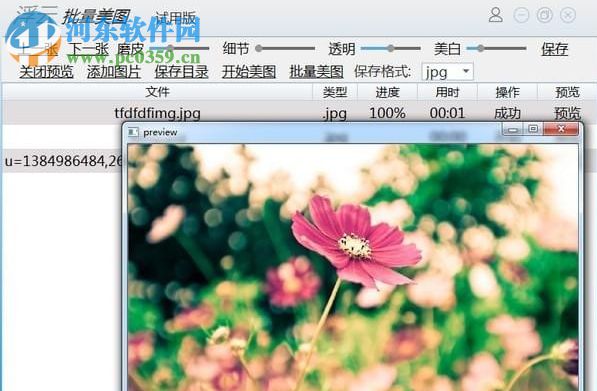Screen dimensions: 597x391
Task: Click 批量美图 batch beautify link
Action: tap(316, 72)
